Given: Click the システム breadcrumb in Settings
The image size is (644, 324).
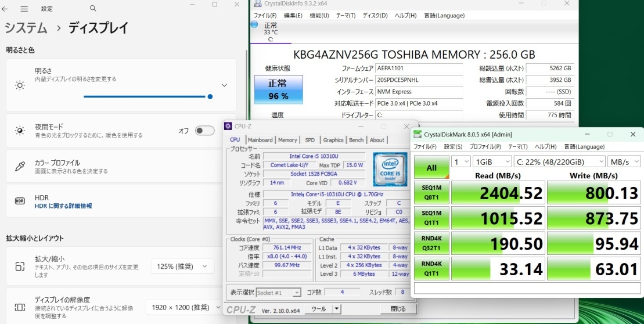Looking at the screenshot, I should pyautogui.click(x=26, y=28).
